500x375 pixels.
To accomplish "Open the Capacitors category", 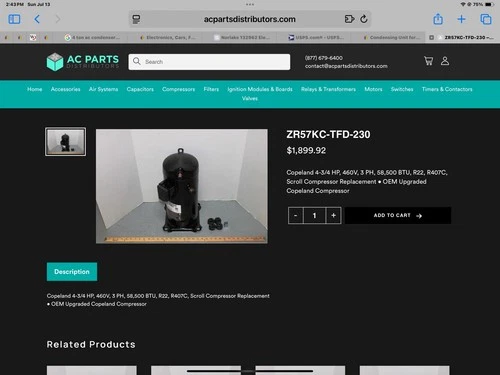I will pyautogui.click(x=140, y=89).
